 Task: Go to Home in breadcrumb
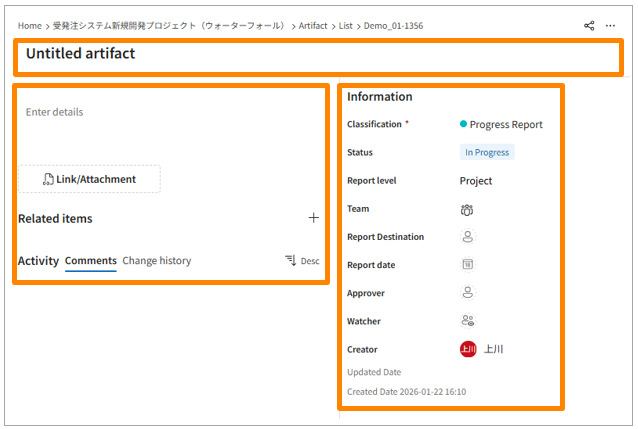pos(30,25)
